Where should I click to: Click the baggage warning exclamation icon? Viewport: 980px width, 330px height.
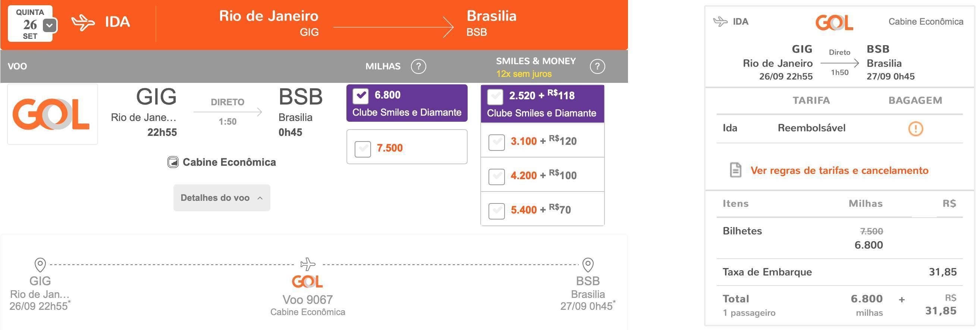pyautogui.click(x=915, y=128)
